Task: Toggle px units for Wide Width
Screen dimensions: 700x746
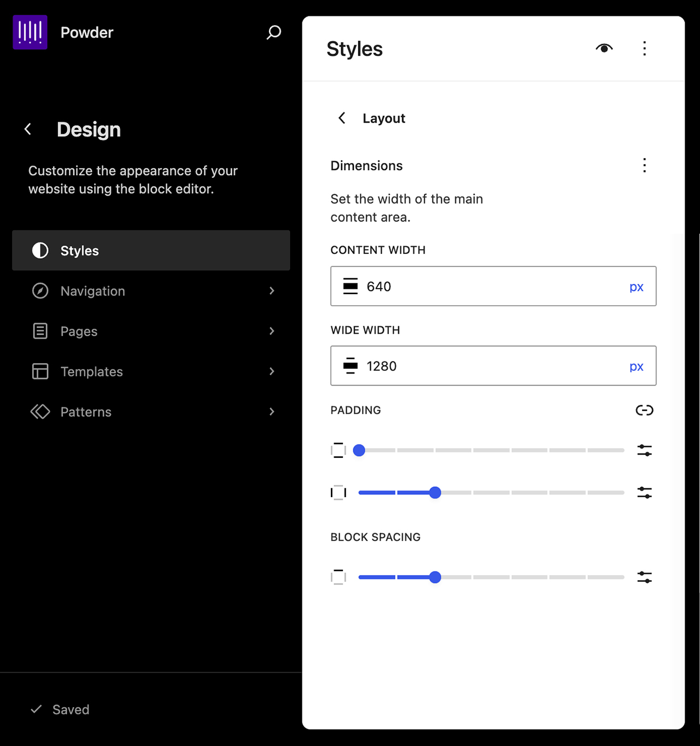Action: 636,366
